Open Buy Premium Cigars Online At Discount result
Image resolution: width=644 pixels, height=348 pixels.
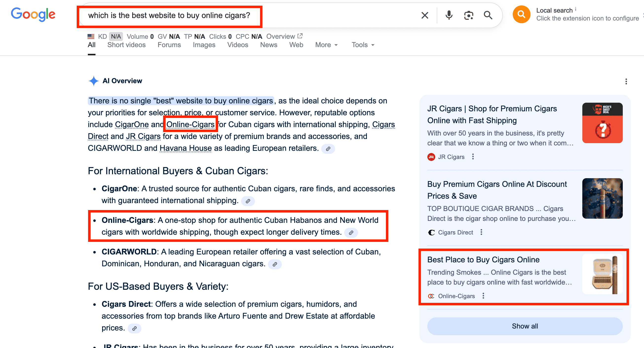pos(497,190)
